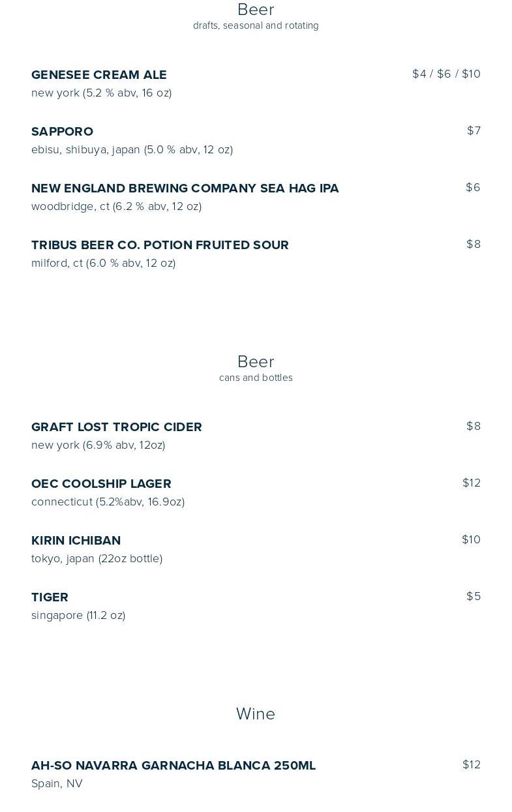Screen dimensions: 512x812
Task: Click the 'tokyo, japan (22oz bottle)' description
Action: [x=97, y=559]
